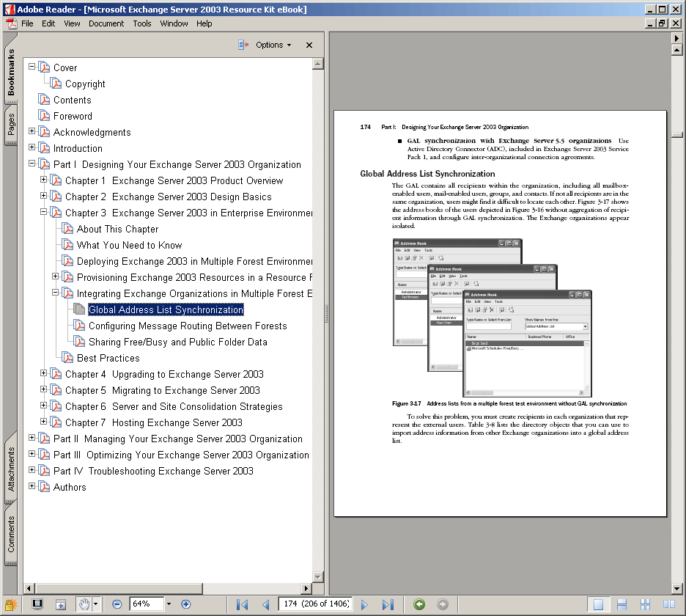Screen dimensions: 686x616
Task: Go to the previous page
Action: click(265, 604)
